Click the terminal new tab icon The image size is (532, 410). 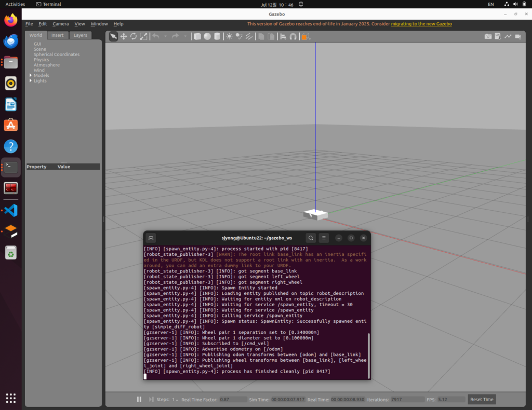[x=151, y=238]
